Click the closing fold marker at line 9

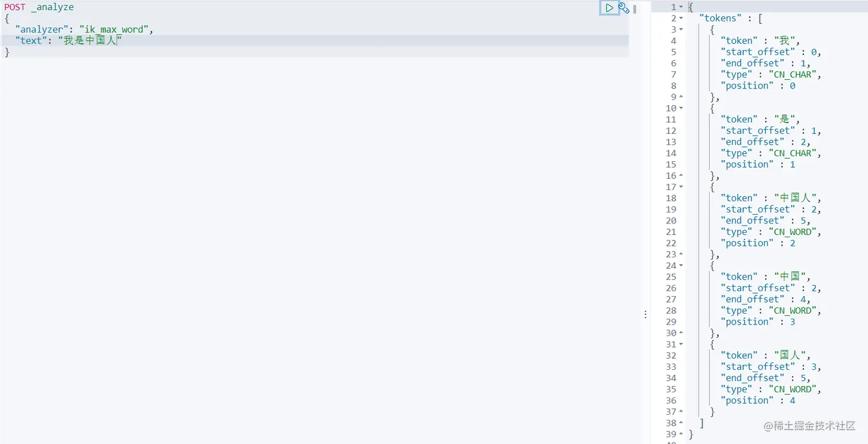681,97
